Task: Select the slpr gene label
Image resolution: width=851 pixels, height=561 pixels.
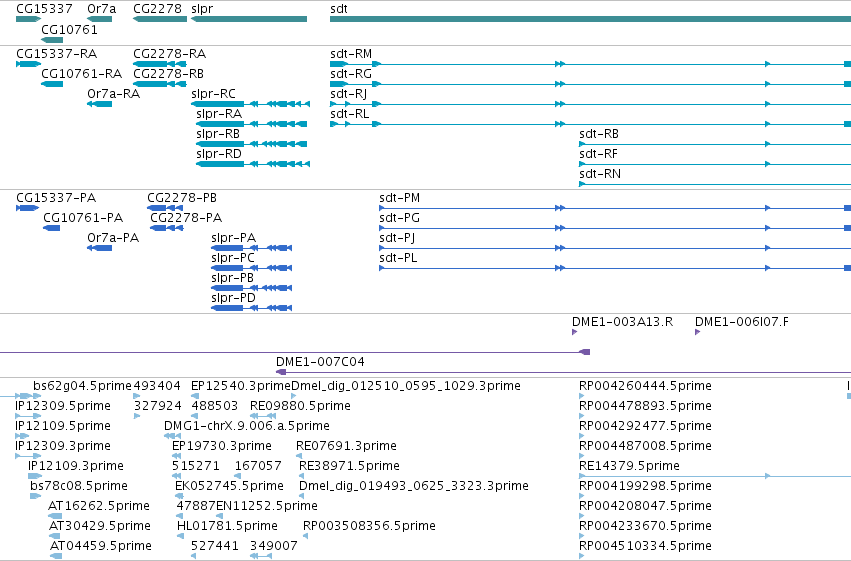Action: (x=202, y=9)
